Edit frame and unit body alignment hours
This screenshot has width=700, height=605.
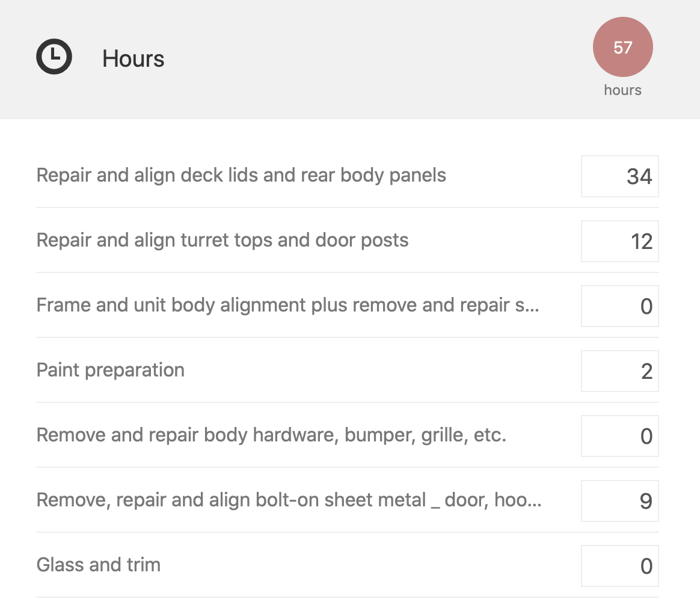(x=619, y=306)
